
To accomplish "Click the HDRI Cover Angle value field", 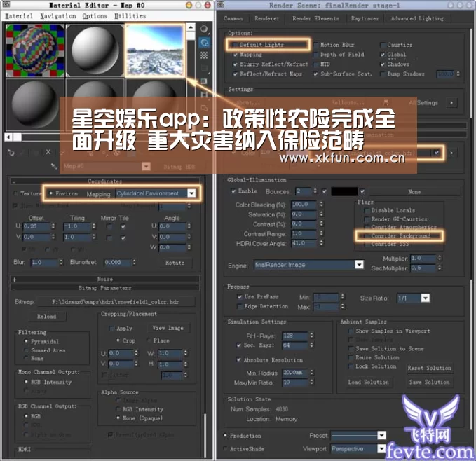I will pyautogui.click(x=304, y=243).
